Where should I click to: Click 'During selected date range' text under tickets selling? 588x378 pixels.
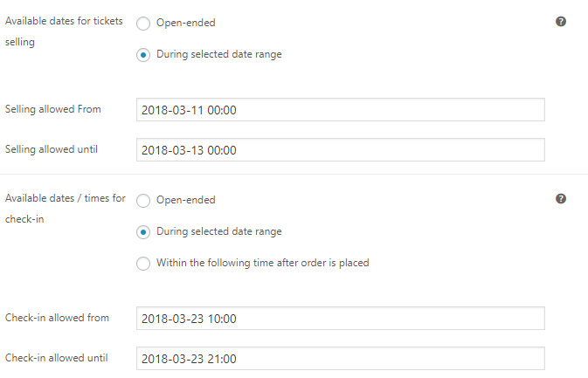[219, 54]
